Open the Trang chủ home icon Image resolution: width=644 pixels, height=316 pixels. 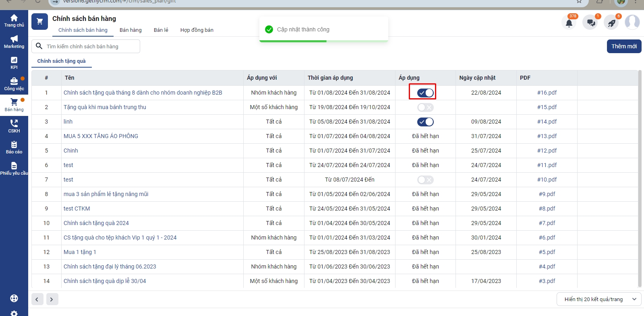click(x=14, y=18)
